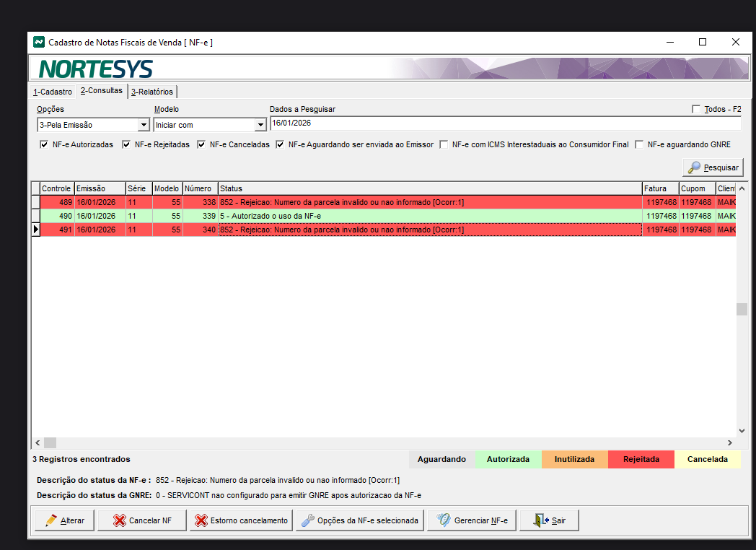Expand the Modelo dropdown showing Iniciar com

[260, 125]
